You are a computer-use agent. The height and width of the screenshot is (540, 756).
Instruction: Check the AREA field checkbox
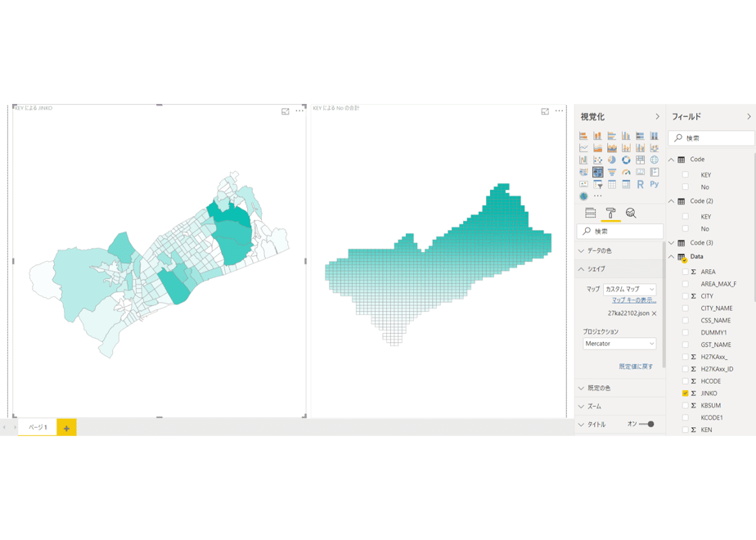click(685, 272)
